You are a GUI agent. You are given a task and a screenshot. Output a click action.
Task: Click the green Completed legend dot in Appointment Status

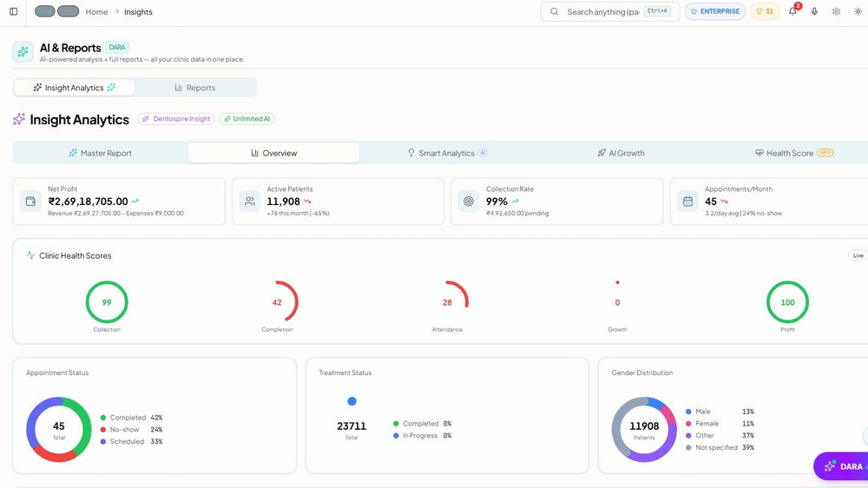pos(103,418)
